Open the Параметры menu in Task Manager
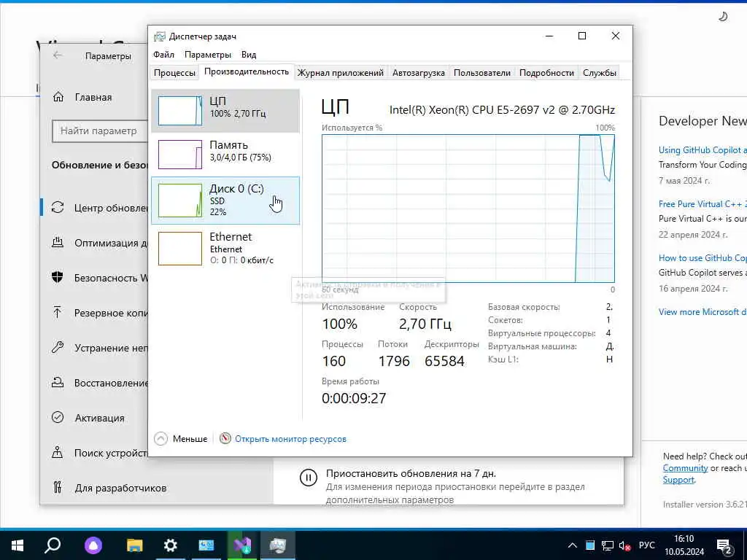 tap(208, 54)
